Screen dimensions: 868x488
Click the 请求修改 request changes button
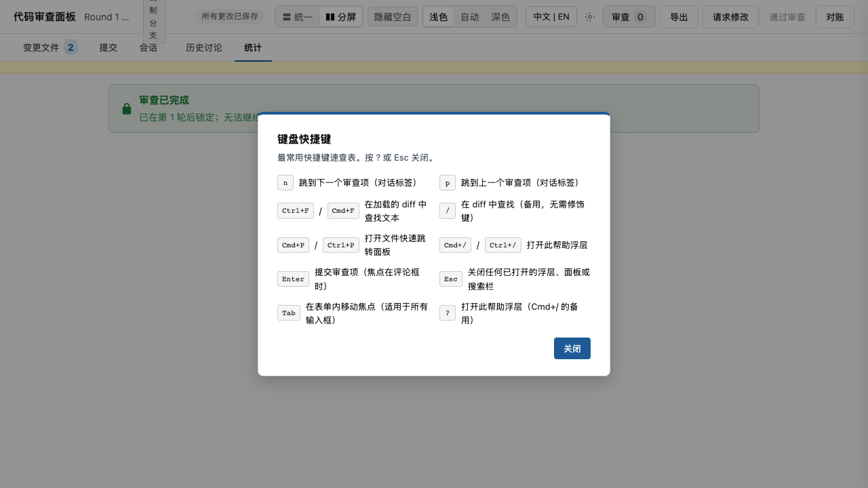(x=730, y=17)
